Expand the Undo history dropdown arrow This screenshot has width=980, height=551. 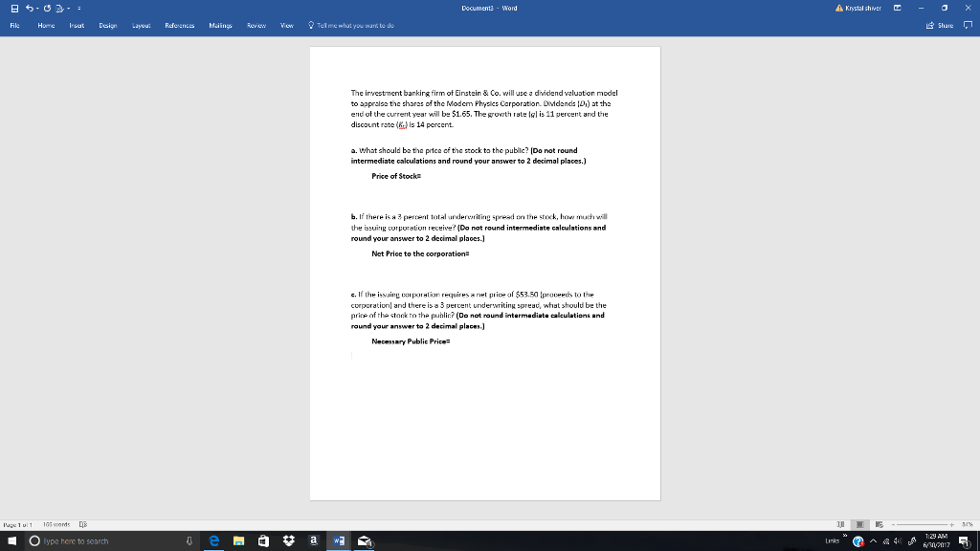[x=38, y=8]
